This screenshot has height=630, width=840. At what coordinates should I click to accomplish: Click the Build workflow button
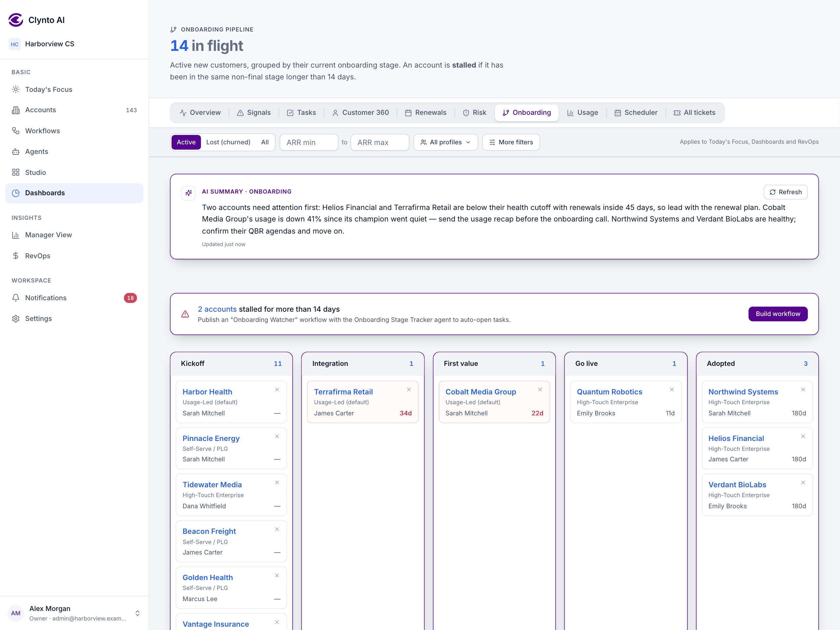[x=778, y=314]
